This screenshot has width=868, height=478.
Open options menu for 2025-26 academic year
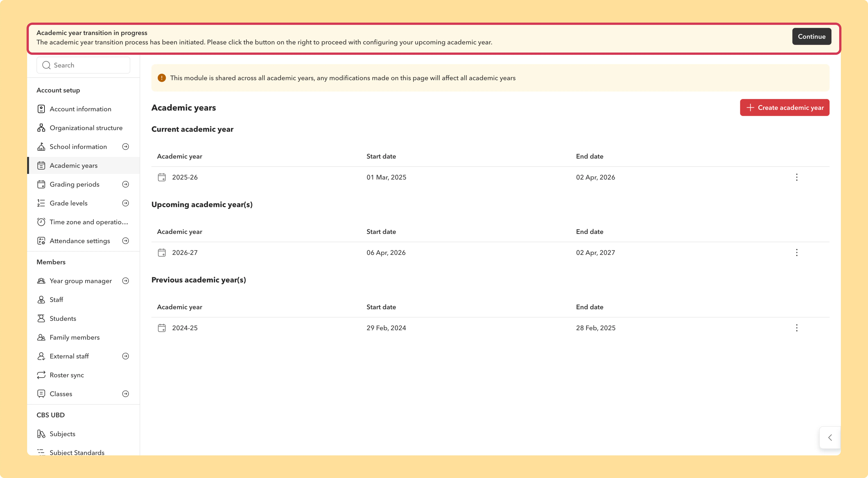(797, 177)
